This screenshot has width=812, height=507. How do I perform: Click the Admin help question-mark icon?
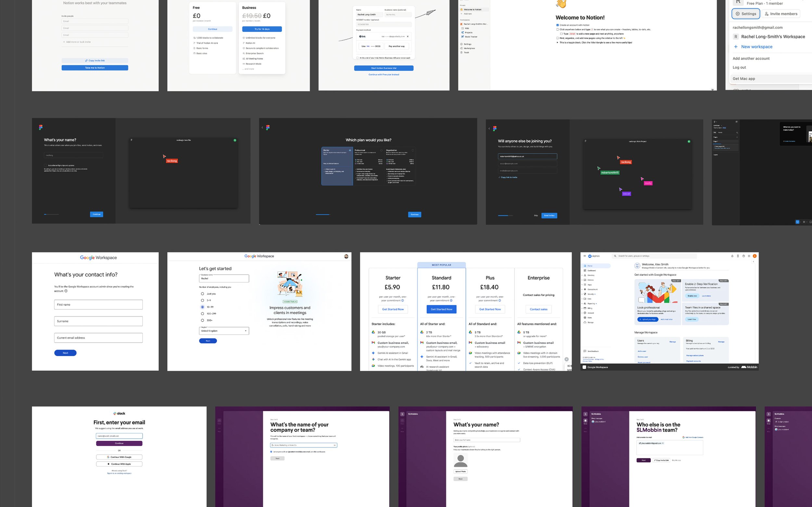coord(743,256)
